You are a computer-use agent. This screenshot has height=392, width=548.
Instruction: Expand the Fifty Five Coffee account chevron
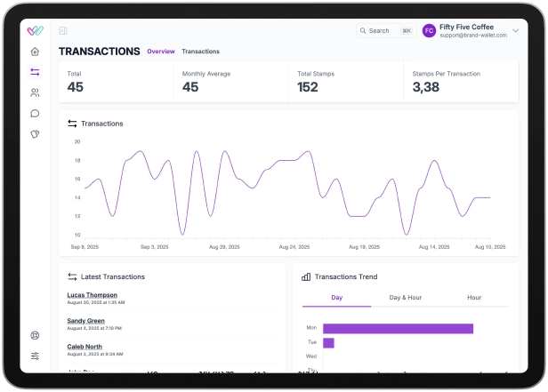(x=515, y=30)
